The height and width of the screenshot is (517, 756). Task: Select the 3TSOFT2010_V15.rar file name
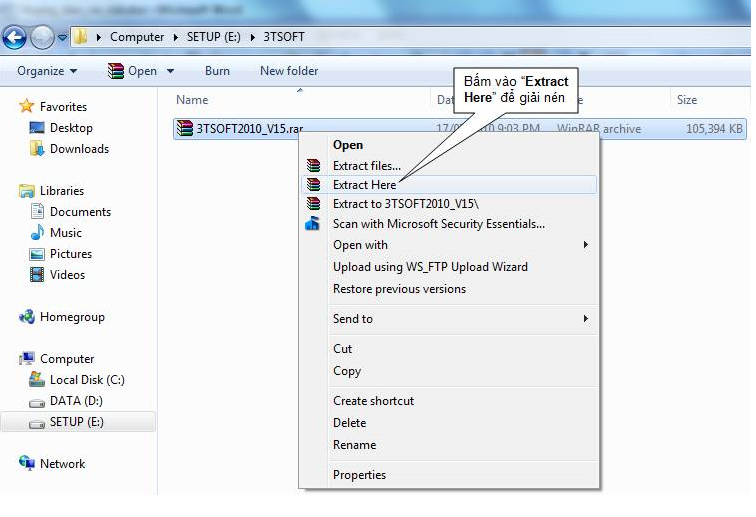pyautogui.click(x=250, y=129)
